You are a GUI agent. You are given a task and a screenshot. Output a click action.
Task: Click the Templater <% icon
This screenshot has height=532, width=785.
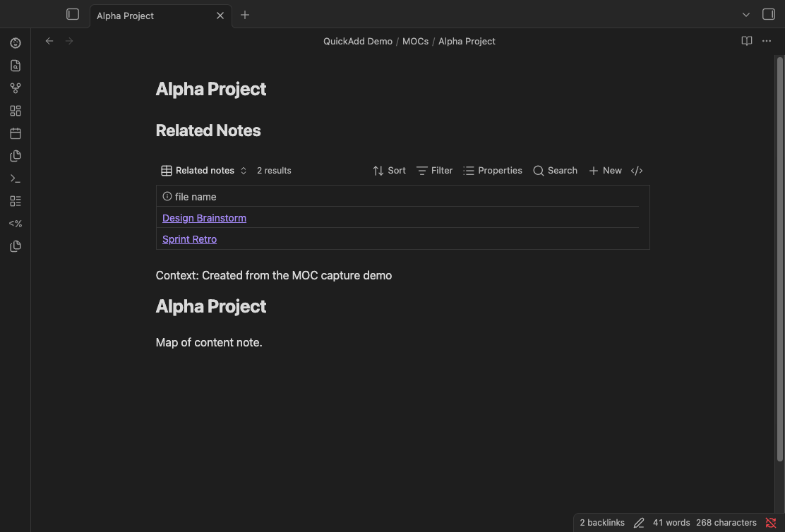16,224
